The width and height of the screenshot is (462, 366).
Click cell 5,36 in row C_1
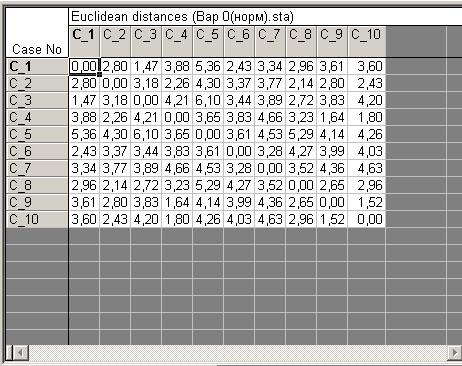[208, 66]
